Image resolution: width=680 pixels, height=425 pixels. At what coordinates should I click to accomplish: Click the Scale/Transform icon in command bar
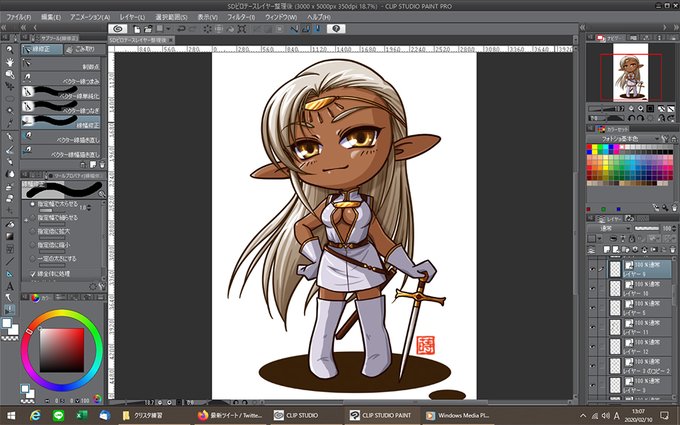click(x=242, y=29)
